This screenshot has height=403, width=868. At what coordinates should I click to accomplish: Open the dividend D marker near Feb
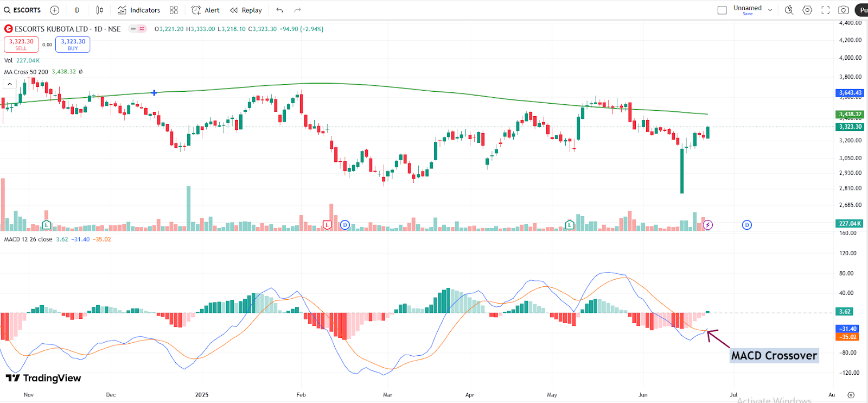coord(345,225)
